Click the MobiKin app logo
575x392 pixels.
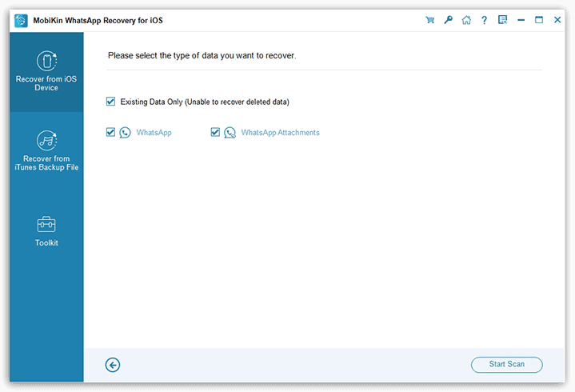coord(21,21)
